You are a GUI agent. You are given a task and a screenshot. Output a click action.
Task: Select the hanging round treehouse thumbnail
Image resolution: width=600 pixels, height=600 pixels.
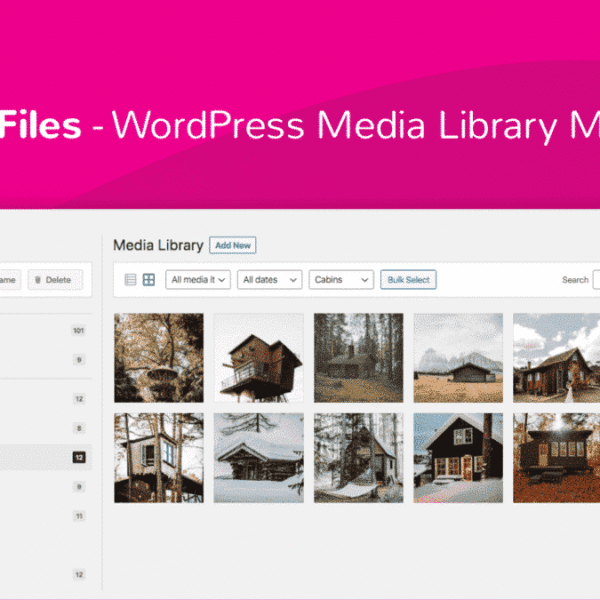[x=159, y=358]
